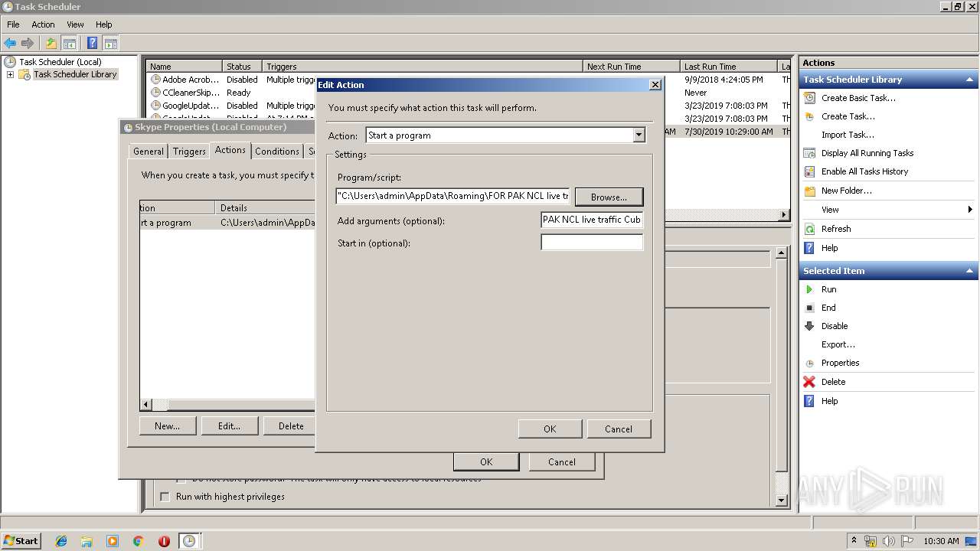Click Import Task in Actions pane
The height and width of the screenshot is (551, 980).
coord(848,135)
